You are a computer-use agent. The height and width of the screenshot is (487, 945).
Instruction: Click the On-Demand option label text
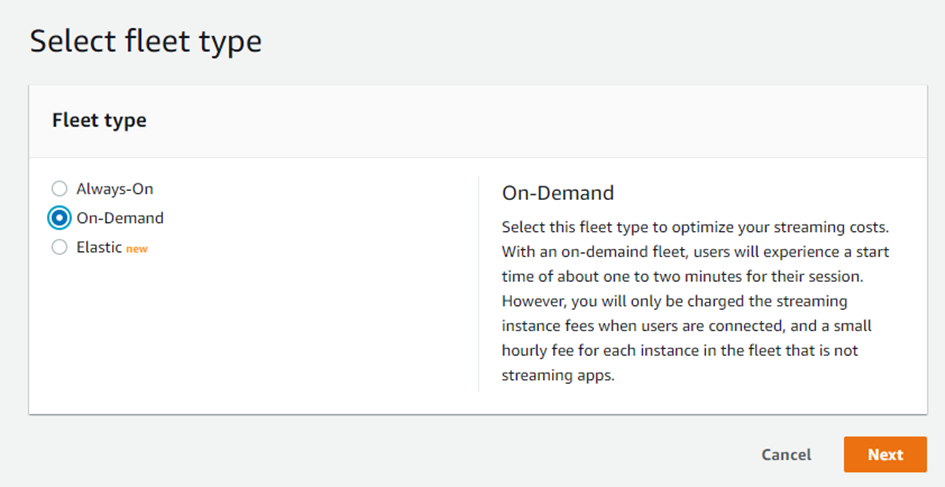coord(120,218)
